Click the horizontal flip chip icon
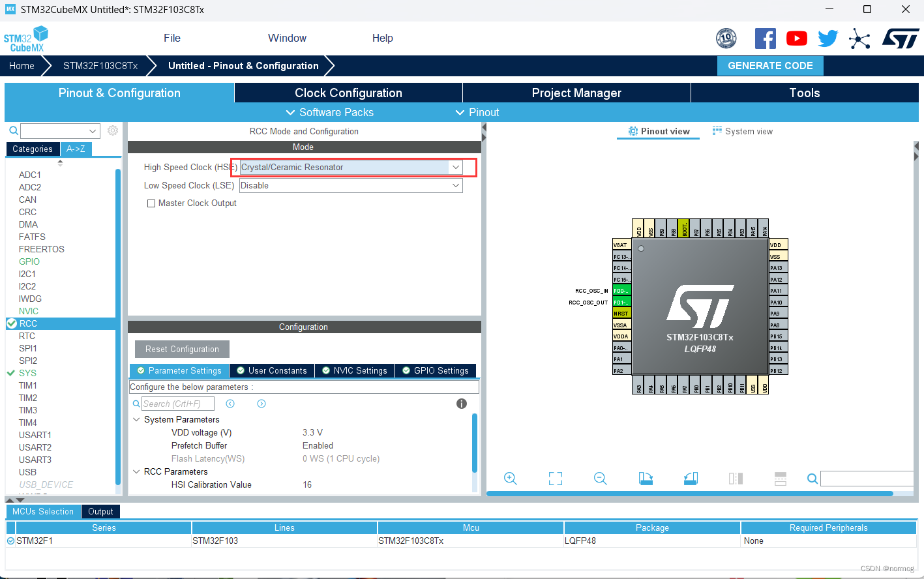Image resolution: width=924 pixels, height=579 pixels. pyautogui.click(x=736, y=479)
